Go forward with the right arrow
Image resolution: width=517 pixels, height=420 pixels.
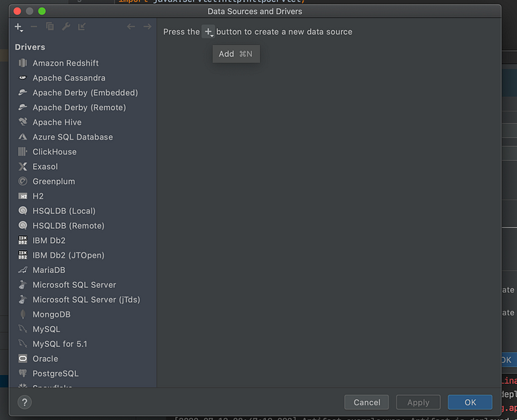tap(148, 27)
